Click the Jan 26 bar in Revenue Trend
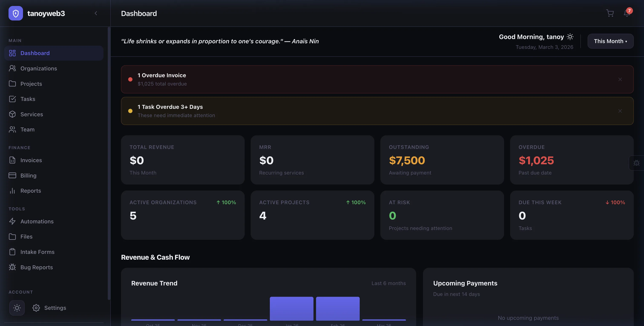Image resolution: width=644 pixels, height=326 pixels. pyautogui.click(x=291, y=309)
